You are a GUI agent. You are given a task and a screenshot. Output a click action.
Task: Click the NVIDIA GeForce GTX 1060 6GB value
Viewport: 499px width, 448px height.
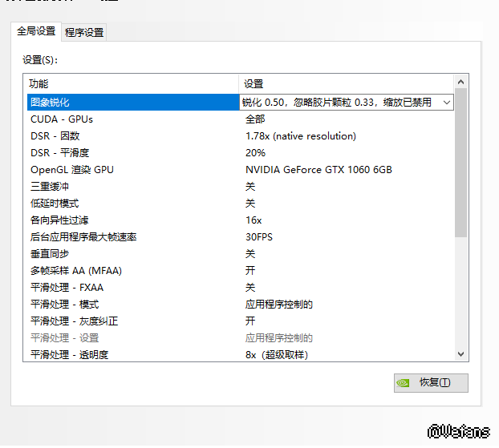(x=318, y=170)
